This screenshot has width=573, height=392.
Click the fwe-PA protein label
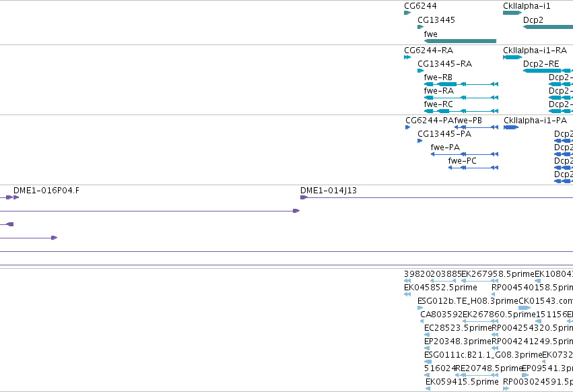tap(445, 148)
